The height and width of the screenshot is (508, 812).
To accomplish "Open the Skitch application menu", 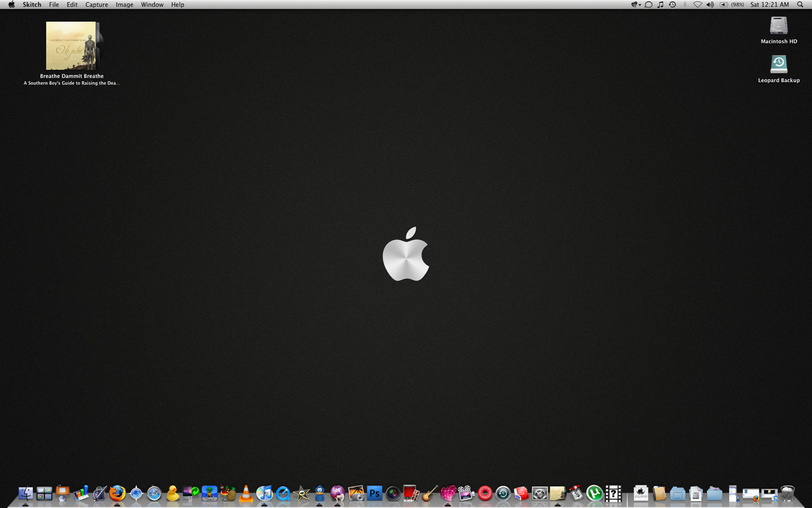I will (x=32, y=5).
